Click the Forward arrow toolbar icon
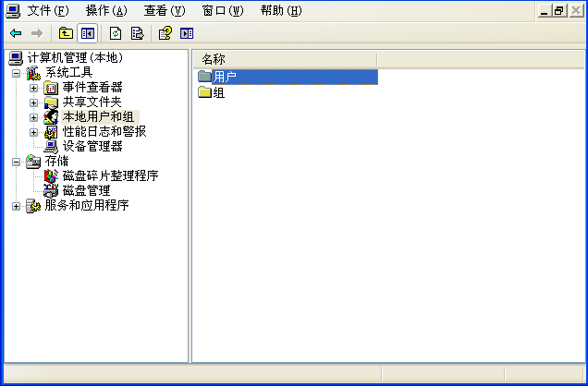This screenshot has width=588, height=386. [37, 33]
